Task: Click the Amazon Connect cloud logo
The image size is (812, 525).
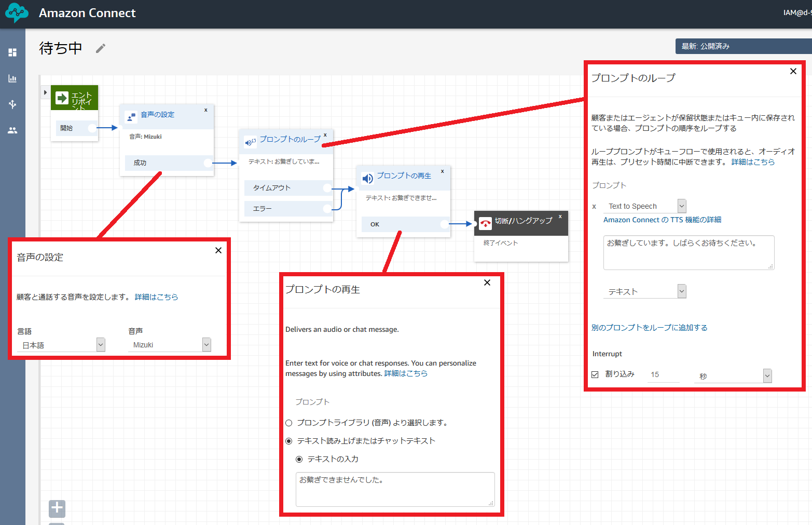Action: [17, 13]
